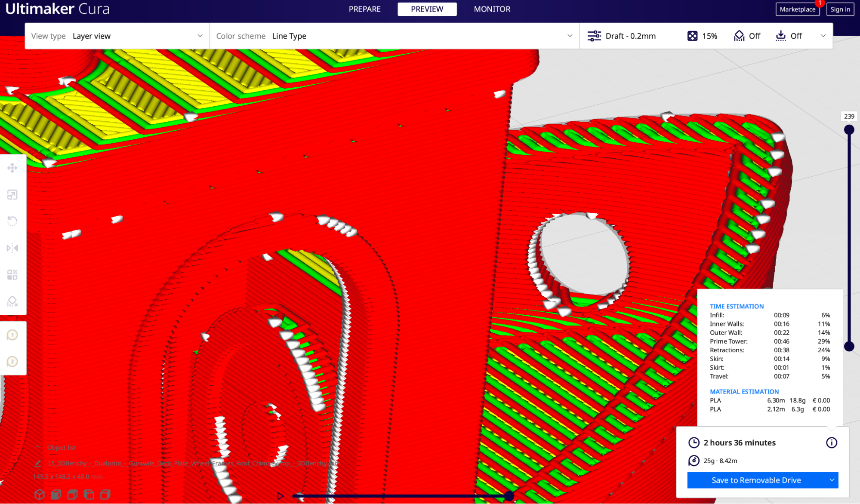Switch camera to front view icon

56,495
